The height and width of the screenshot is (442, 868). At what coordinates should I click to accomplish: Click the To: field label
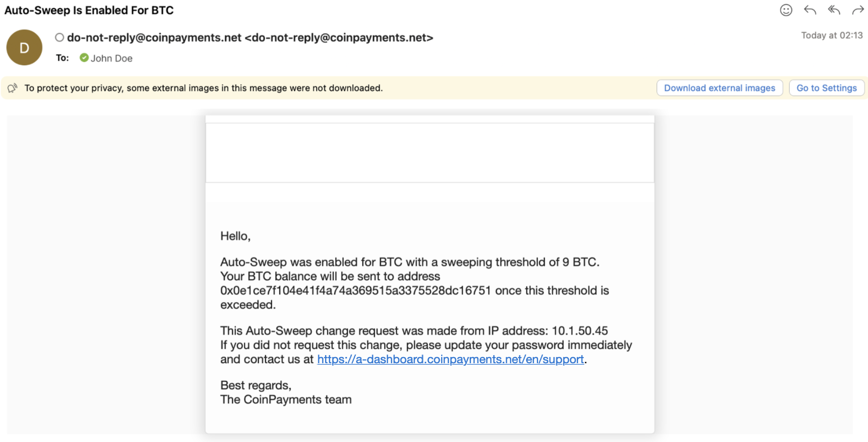[62, 58]
